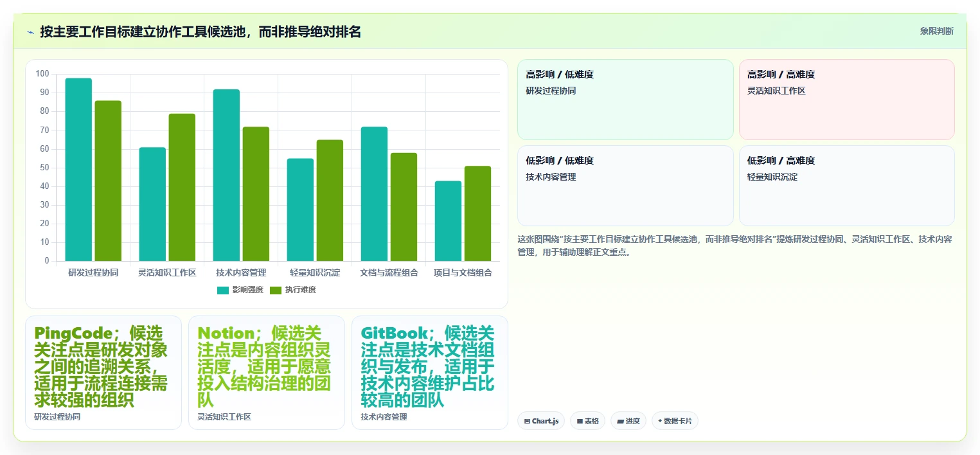Click the 表格 chip
Screen dimensions: 980x455
[587, 421]
